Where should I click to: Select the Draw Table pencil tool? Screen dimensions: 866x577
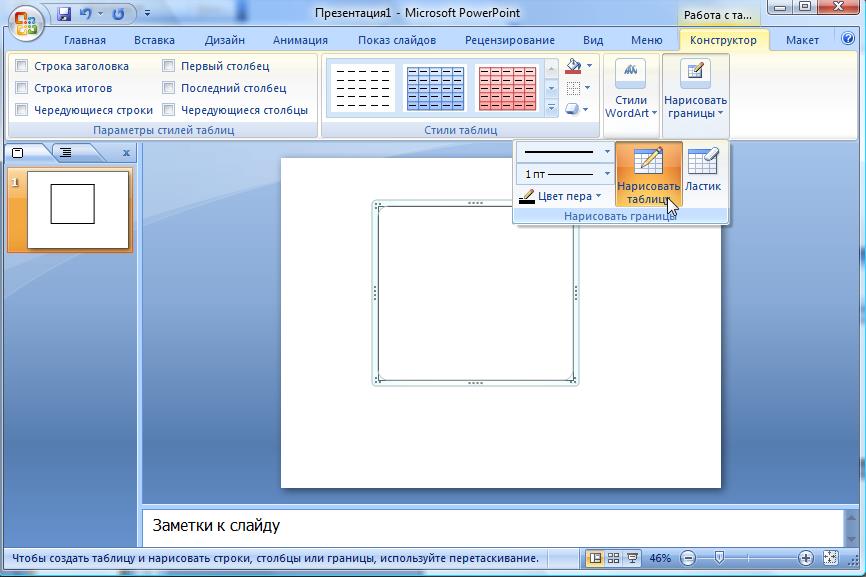[x=648, y=174]
